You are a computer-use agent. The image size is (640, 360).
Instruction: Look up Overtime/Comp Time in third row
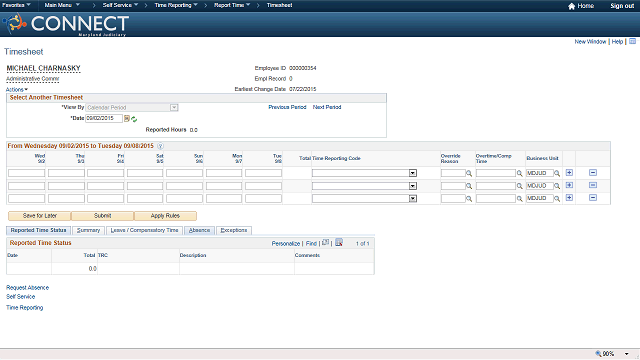pyautogui.click(x=520, y=199)
